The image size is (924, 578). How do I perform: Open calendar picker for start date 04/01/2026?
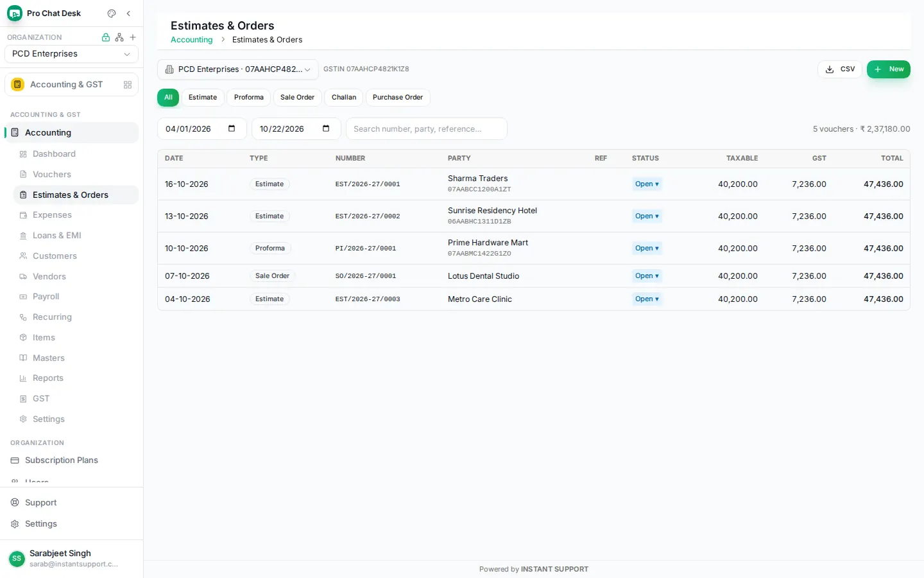click(x=232, y=128)
